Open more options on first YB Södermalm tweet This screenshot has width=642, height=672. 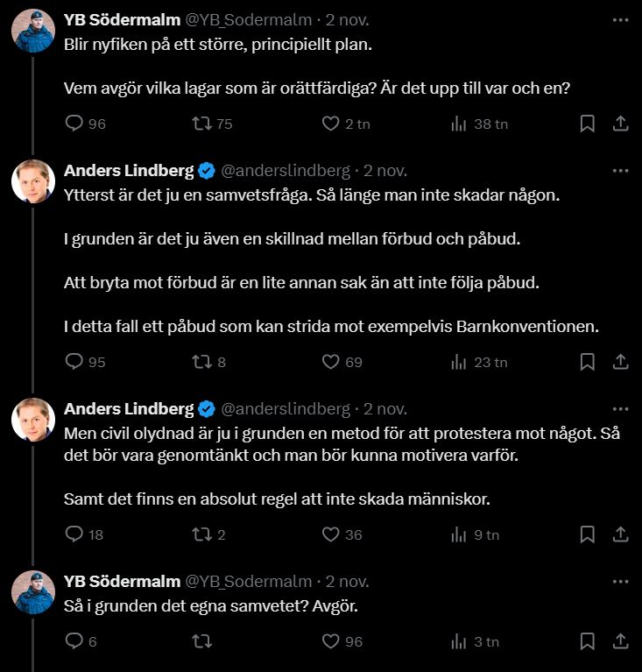(620, 19)
